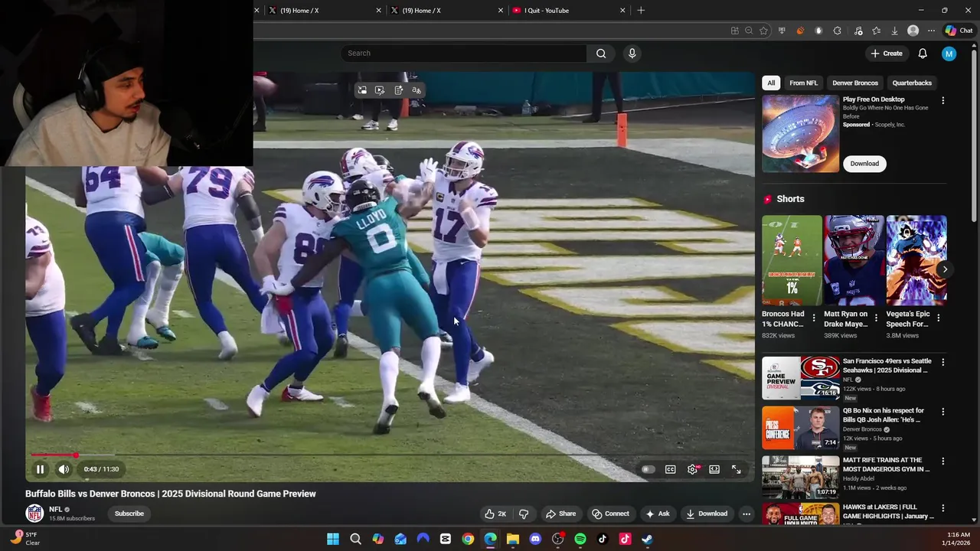Open browser extensions puzzle icon
This screenshot has width=980, height=551.
(x=837, y=31)
